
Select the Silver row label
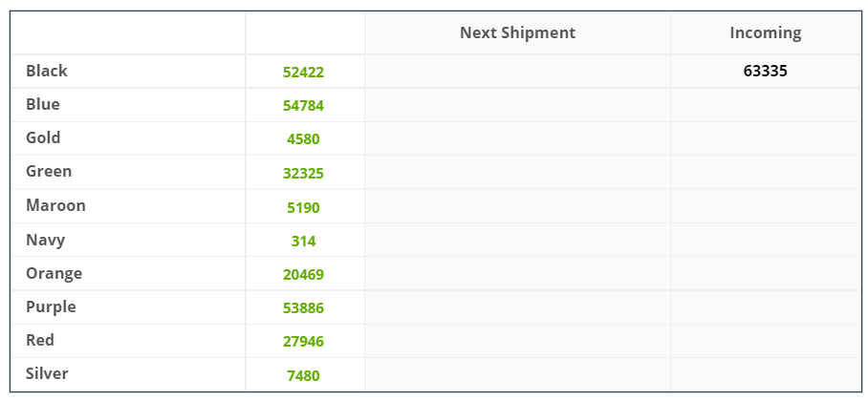click(47, 373)
